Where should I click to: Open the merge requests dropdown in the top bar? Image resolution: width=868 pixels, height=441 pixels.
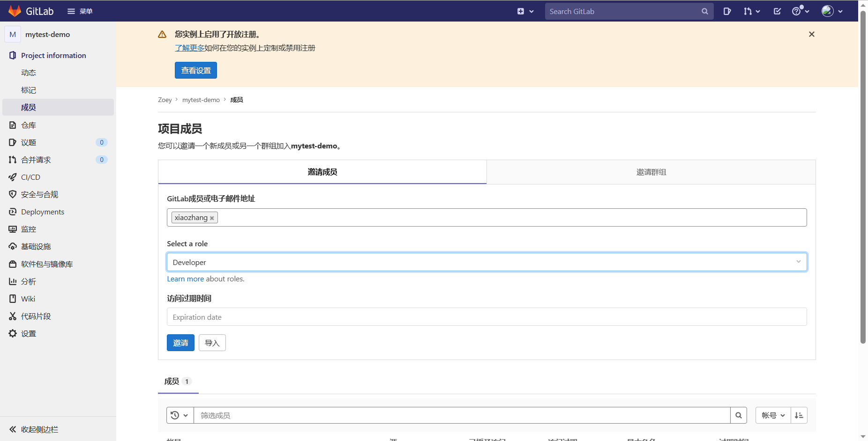tap(752, 11)
